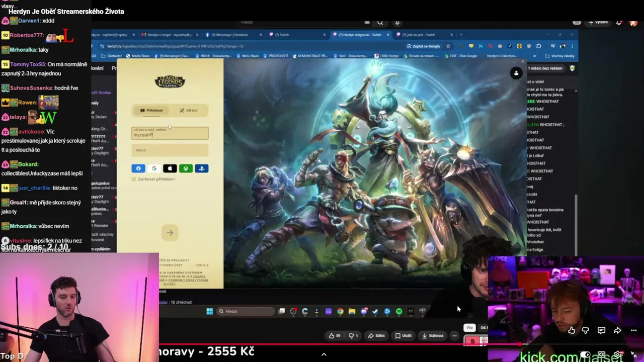Focus the username field containing mycashP
Viewport: 644px width, 362px height.
click(x=170, y=133)
